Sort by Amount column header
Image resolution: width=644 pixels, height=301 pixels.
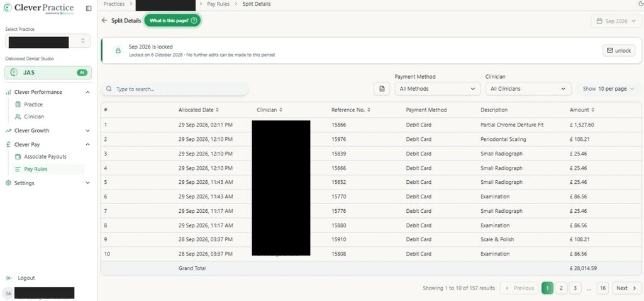582,110
